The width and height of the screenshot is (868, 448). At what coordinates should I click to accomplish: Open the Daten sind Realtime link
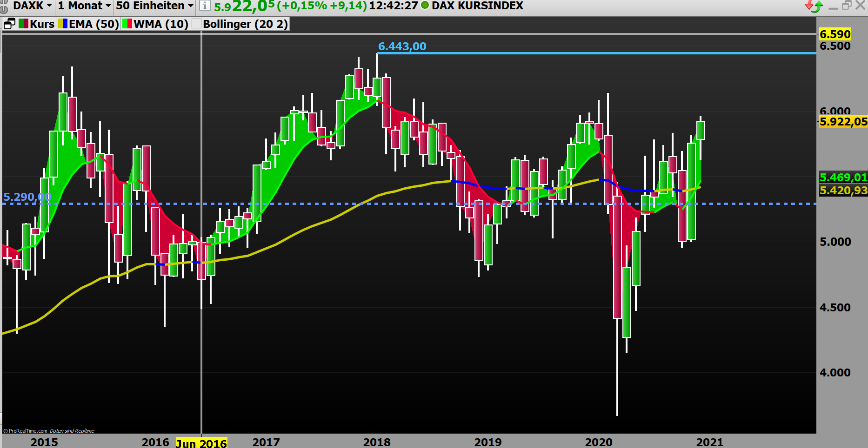coord(72,430)
